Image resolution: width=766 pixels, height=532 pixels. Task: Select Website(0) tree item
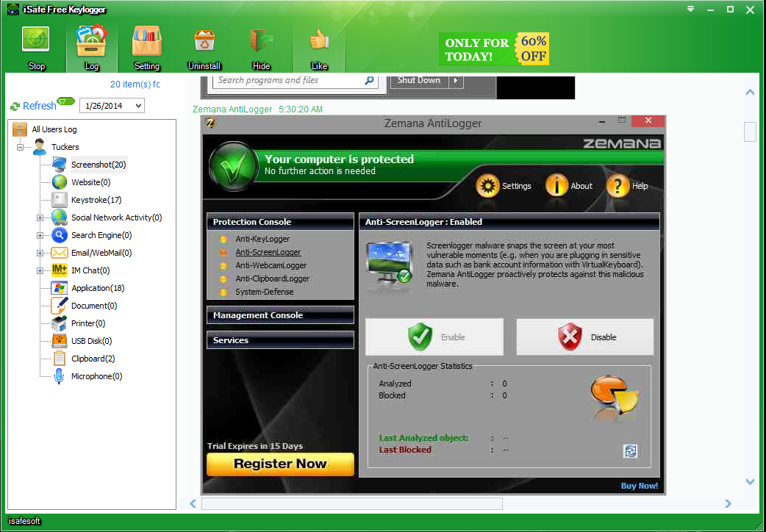click(x=91, y=182)
